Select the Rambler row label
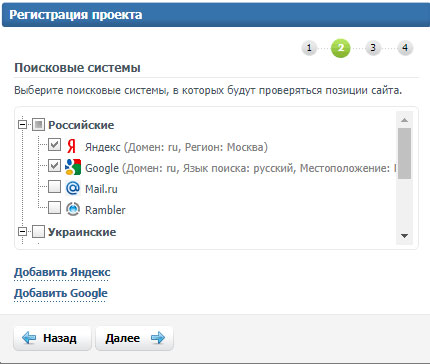Image resolution: width=430 pixels, height=364 pixels. pos(105,210)
